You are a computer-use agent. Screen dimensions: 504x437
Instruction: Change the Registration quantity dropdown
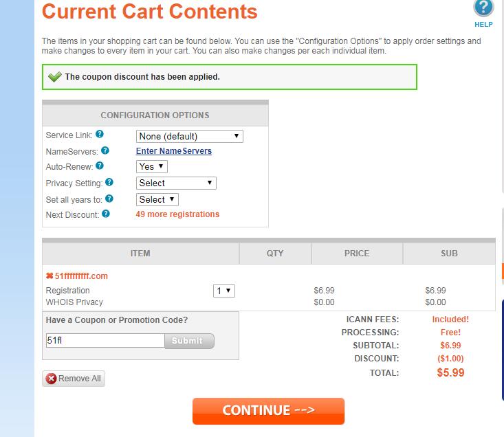pos(224,291)
